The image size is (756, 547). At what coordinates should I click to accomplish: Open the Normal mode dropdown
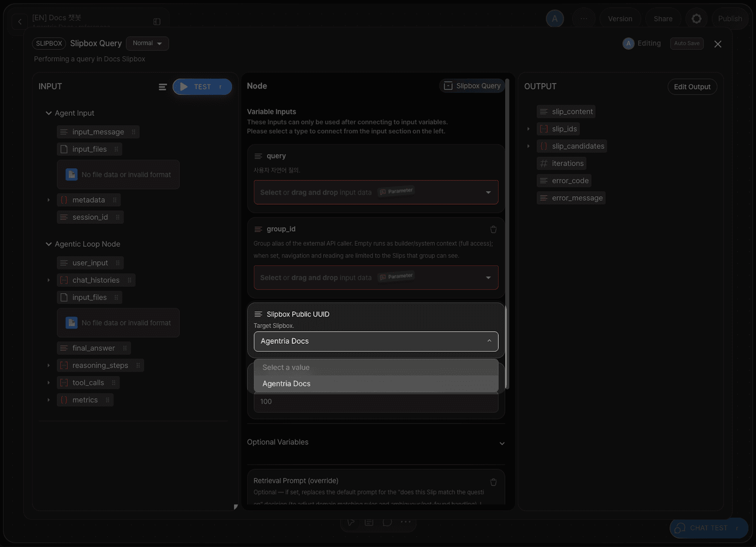(x=147, y=43)
